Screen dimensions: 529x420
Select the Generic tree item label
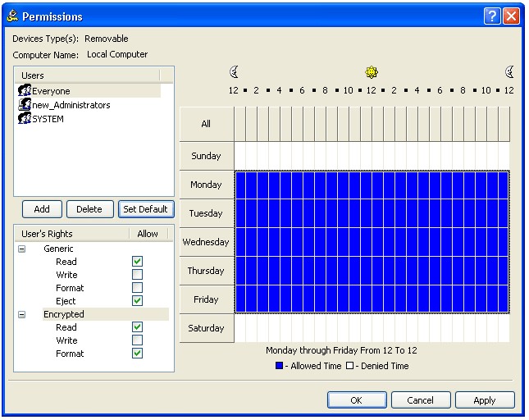58,249
